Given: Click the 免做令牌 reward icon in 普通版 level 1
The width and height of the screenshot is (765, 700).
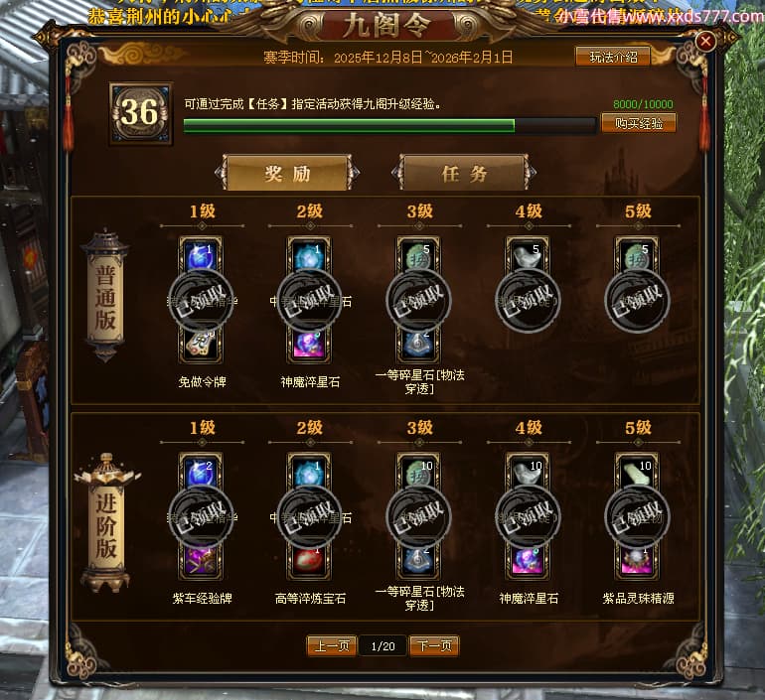Looking at the screenshot, I should (x=201, y=344).
